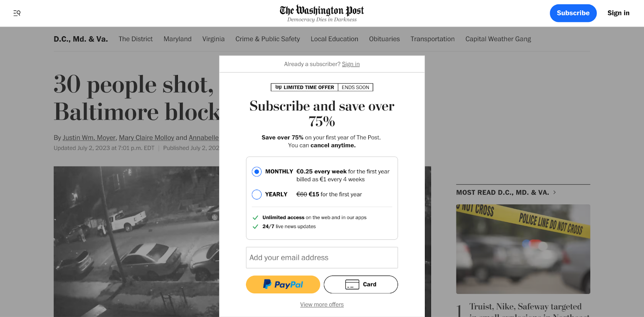The image size is (644, 317).
Task: Click the Sign in link for subscribers
Action: tap(350, 64)
